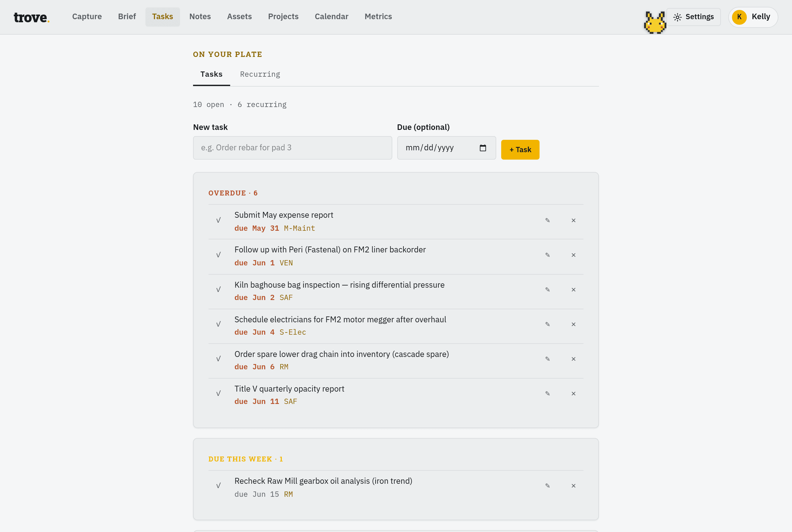
Task: Delete the Order spare lower drag chain task
Action: [x=574, y=358]
